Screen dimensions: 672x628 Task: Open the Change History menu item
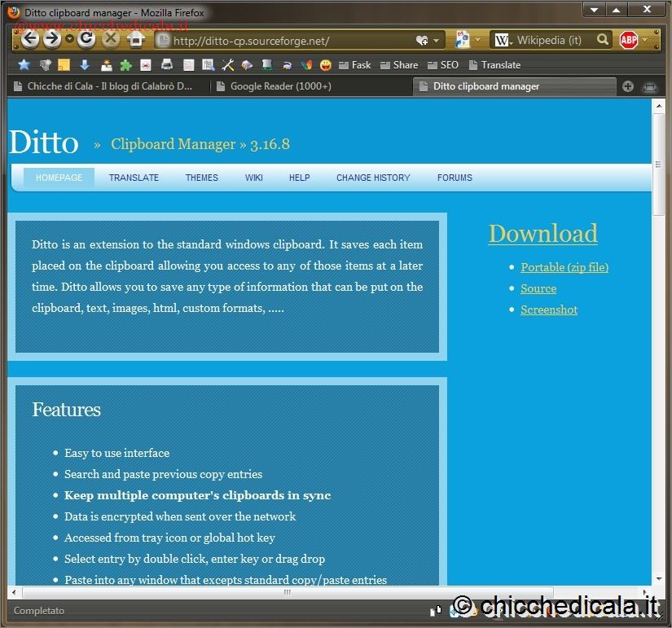[x=373, y=178]
